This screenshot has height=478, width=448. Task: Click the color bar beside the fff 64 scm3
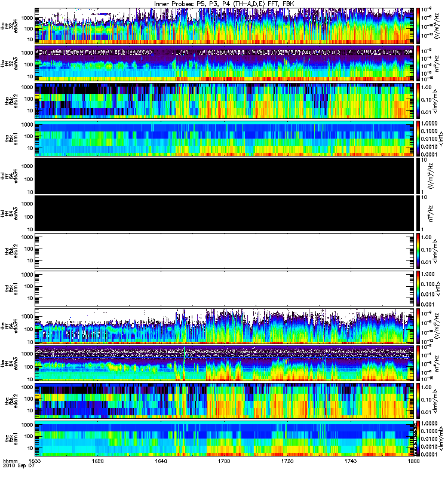coord(418,363)
